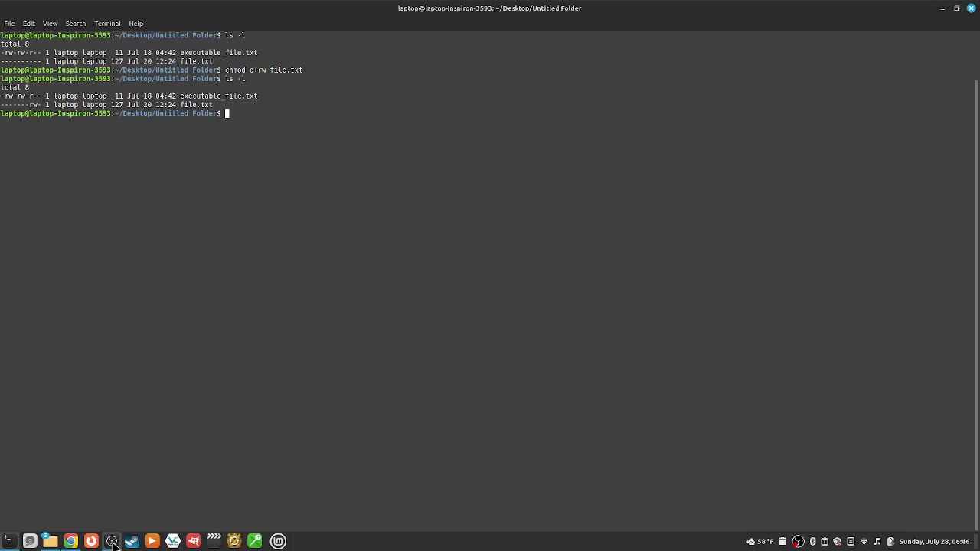The width and height of the screenshot is (980, 551).
Task: Launch Google Chrome from the taskbar
Action: pyautogui.click(x=70, y=541)
